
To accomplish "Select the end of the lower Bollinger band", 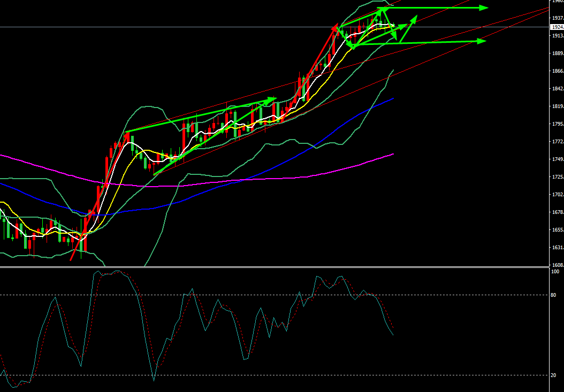I will [394, 70].
